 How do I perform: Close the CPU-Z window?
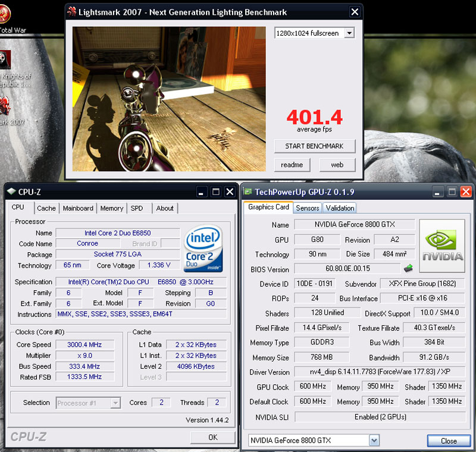click(x=230, y=192)
